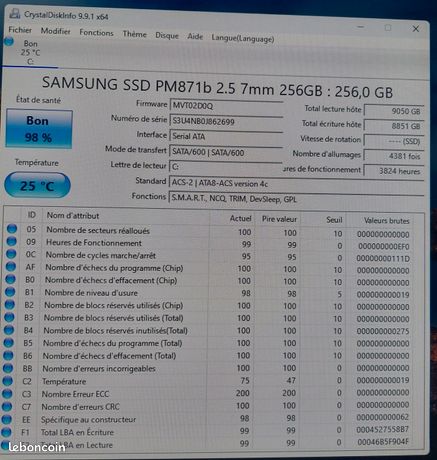Click status icon for attribute B6
Image resolution: width=437 pixels, height=460 pixels.
[8, 355]
